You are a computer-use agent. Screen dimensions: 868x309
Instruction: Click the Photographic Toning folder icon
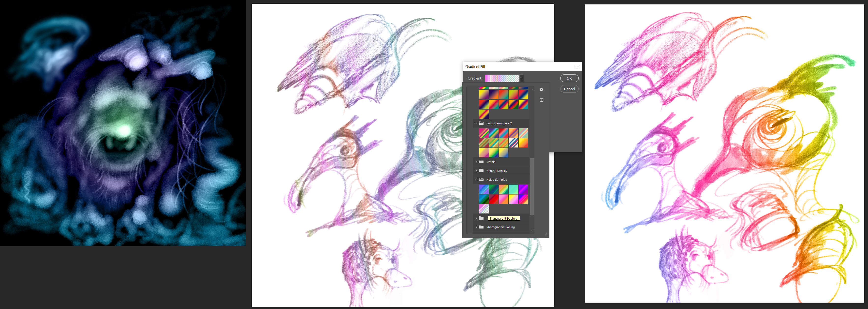(x=481, y=227)
